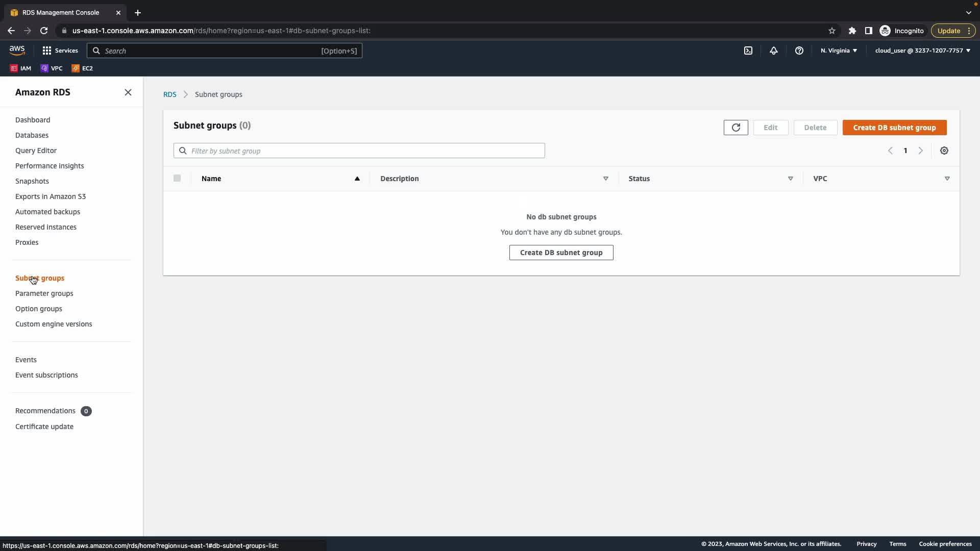980x551 pixels.
Task: Go to Databases in the sidebar
Action: (x=32, y=135)
